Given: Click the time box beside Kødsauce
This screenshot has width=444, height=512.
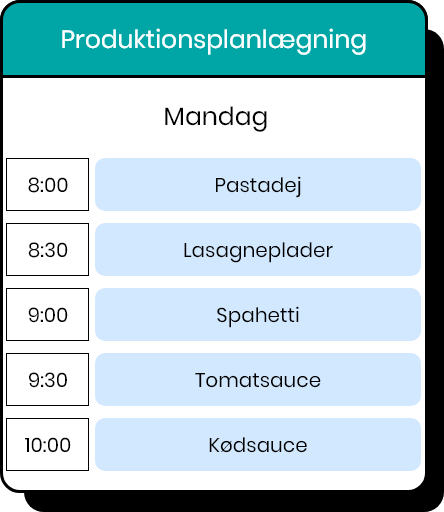Looking at the screenshot, I should [48, 444].
